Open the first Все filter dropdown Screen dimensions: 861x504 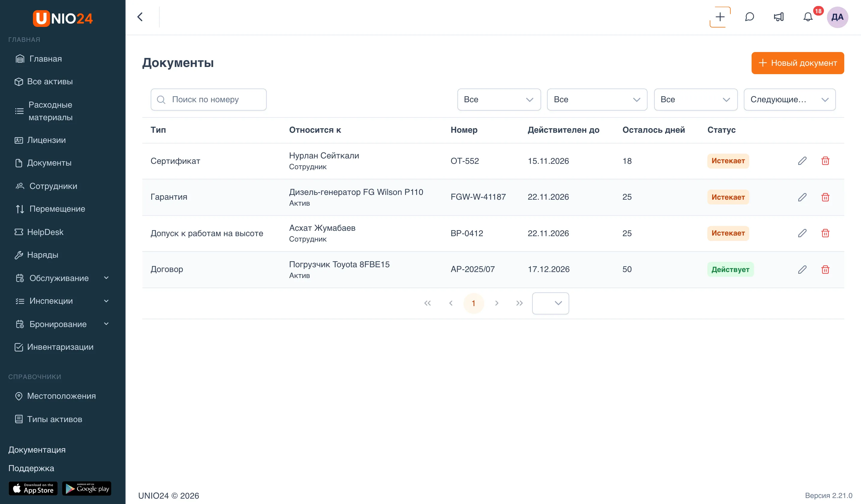499,100
